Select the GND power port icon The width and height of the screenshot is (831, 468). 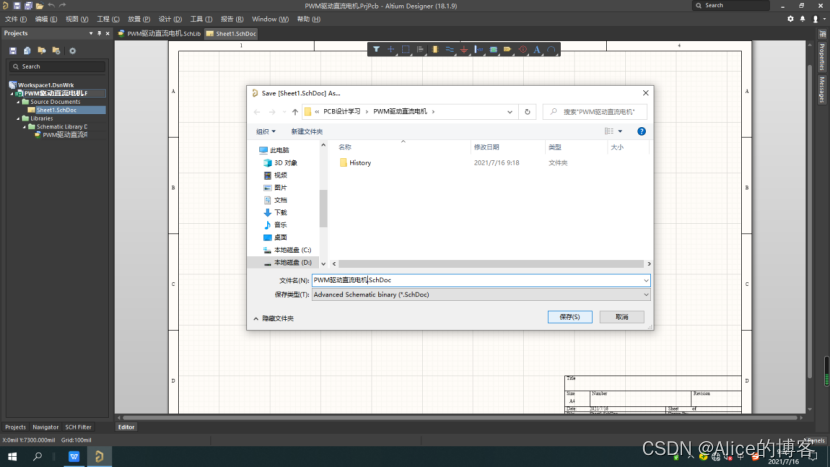464,49
